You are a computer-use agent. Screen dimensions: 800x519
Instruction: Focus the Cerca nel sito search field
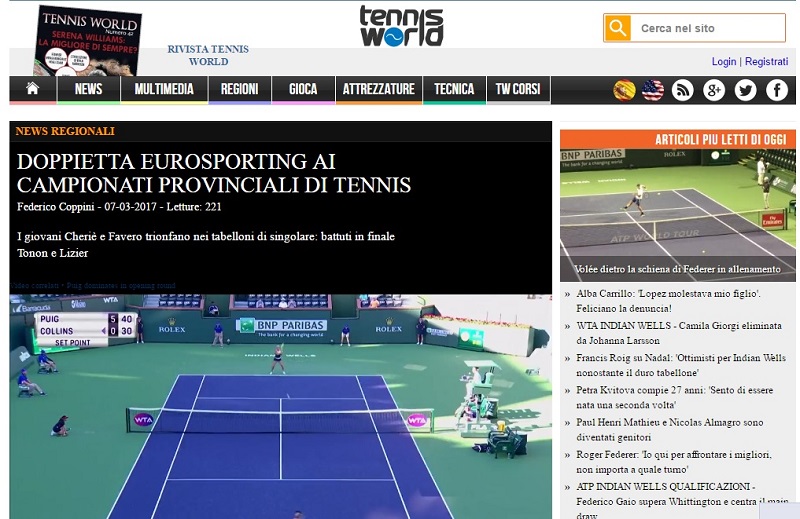pyautogui.click(x=708, y=28)
